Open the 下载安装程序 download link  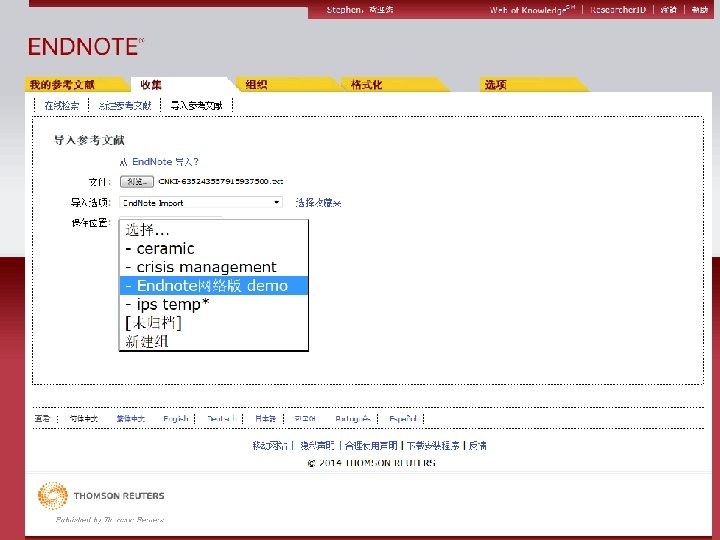[x=433, y=445]
